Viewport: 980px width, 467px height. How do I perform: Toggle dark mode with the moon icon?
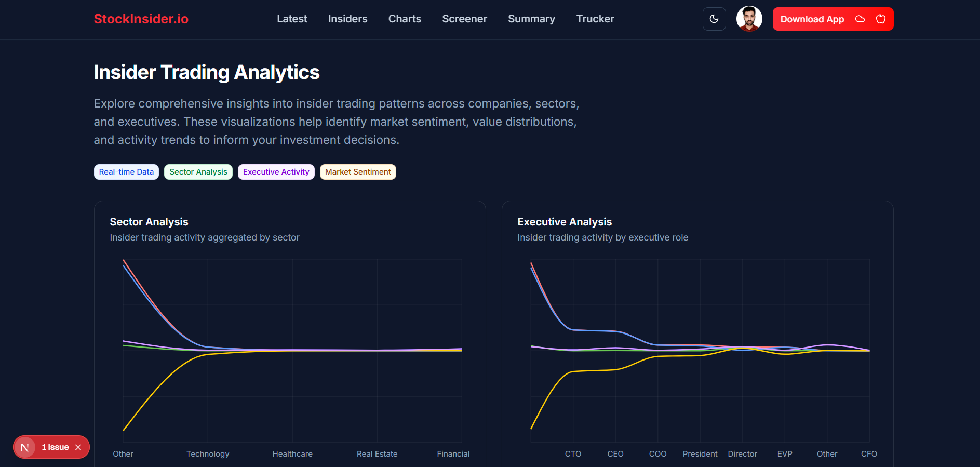coord(714,19)
